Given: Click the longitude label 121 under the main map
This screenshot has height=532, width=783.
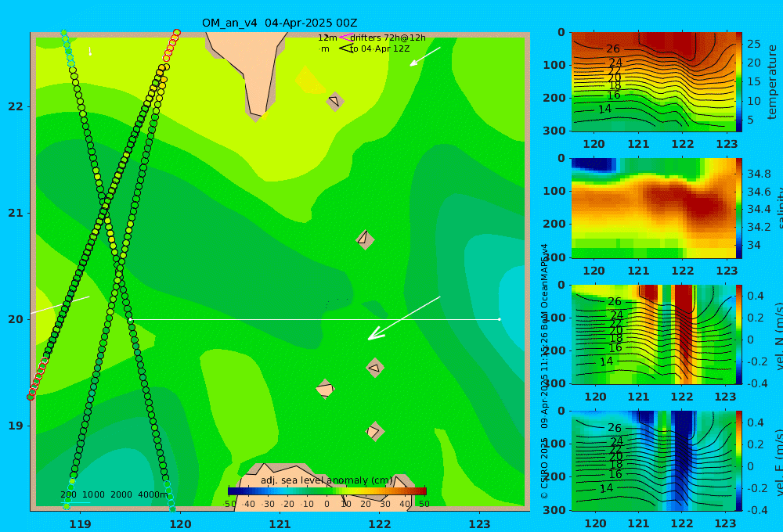Looking at the screenshot, I should tap(280, 524).
